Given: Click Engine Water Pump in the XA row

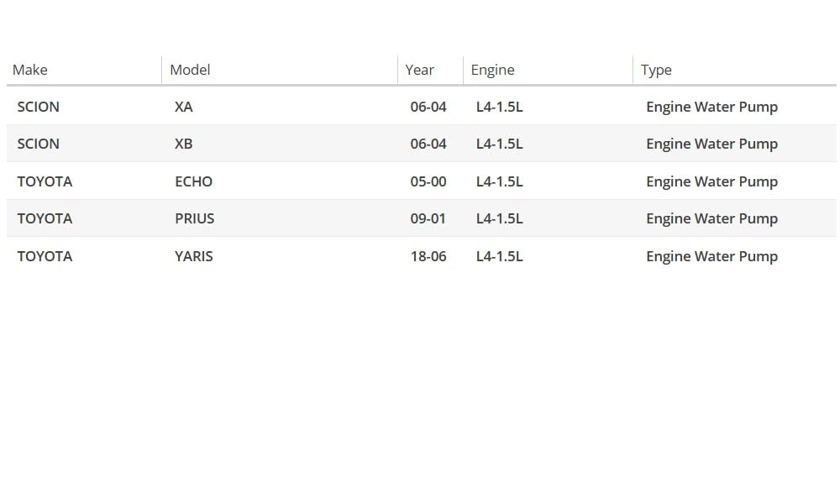Looking at the screenshot, I should (711, 107).
